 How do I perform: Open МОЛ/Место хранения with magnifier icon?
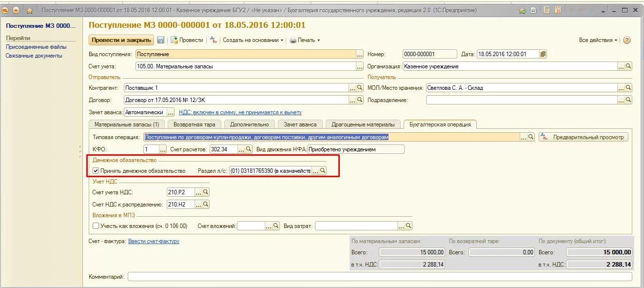628,88
